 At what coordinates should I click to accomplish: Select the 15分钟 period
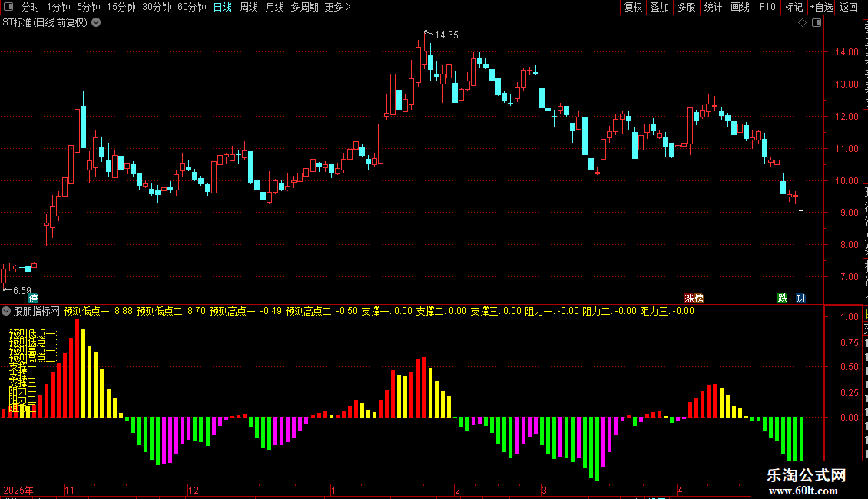[121, 7]
